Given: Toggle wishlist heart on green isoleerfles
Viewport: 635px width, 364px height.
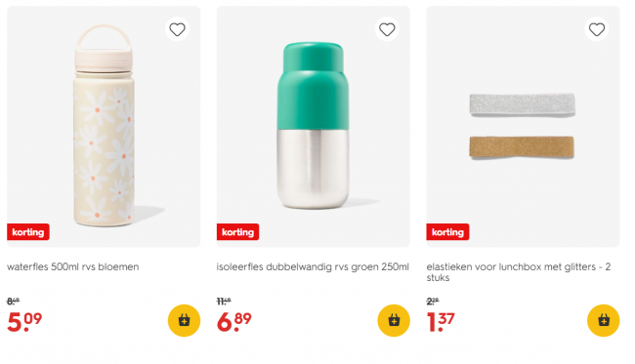Looking at the screenshot, I should click(387, 29).
